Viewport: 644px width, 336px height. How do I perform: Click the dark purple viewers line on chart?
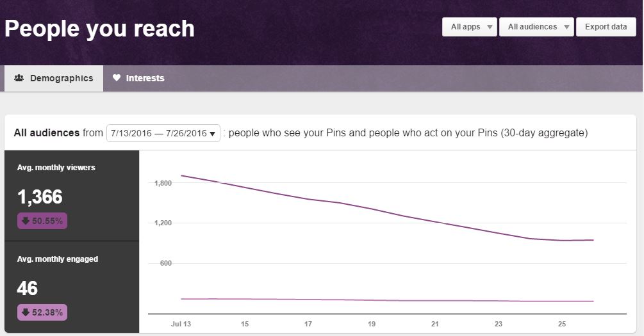click(372, 207)
